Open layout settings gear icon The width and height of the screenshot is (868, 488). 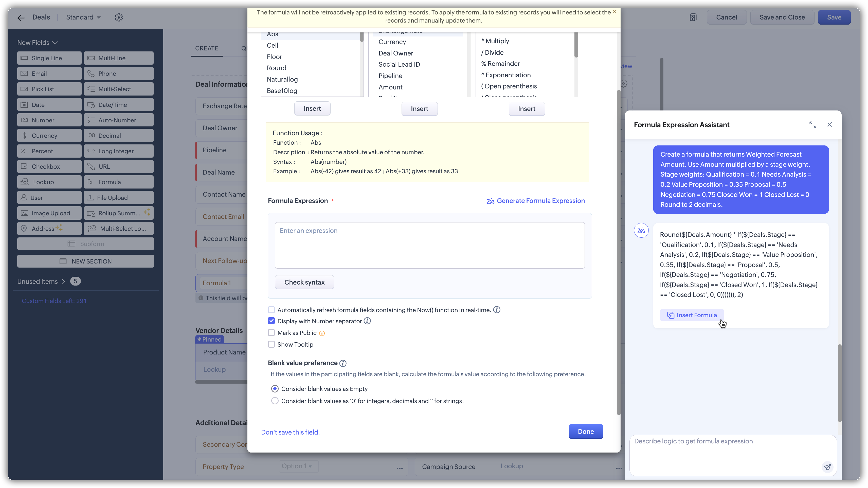[119, 17]
